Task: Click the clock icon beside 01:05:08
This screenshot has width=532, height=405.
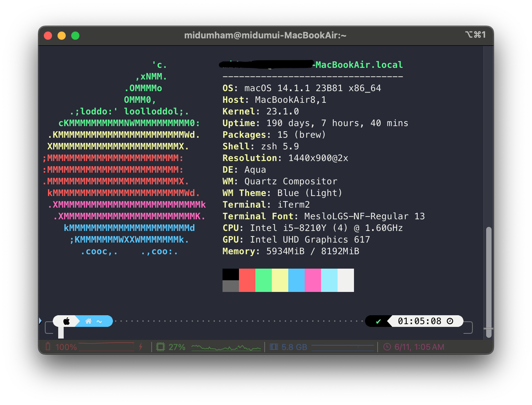Action: point(450,321)
